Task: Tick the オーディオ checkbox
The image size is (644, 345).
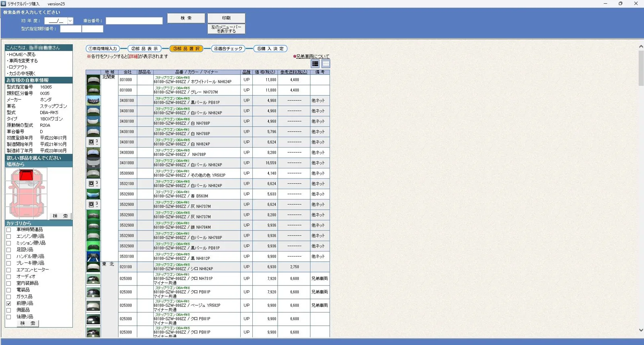Action: [8, 277]
